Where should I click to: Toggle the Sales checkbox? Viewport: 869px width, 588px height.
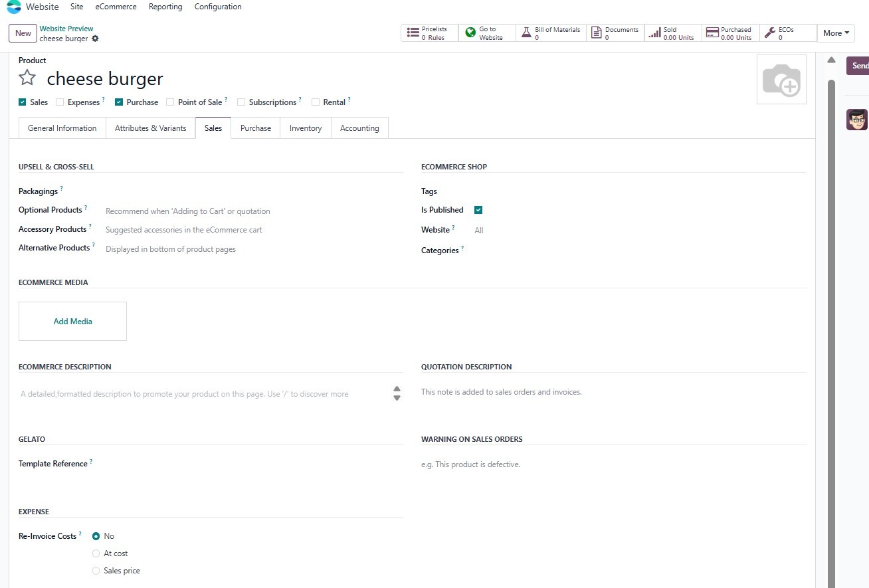pyautogui.click(x=23, y=102)
